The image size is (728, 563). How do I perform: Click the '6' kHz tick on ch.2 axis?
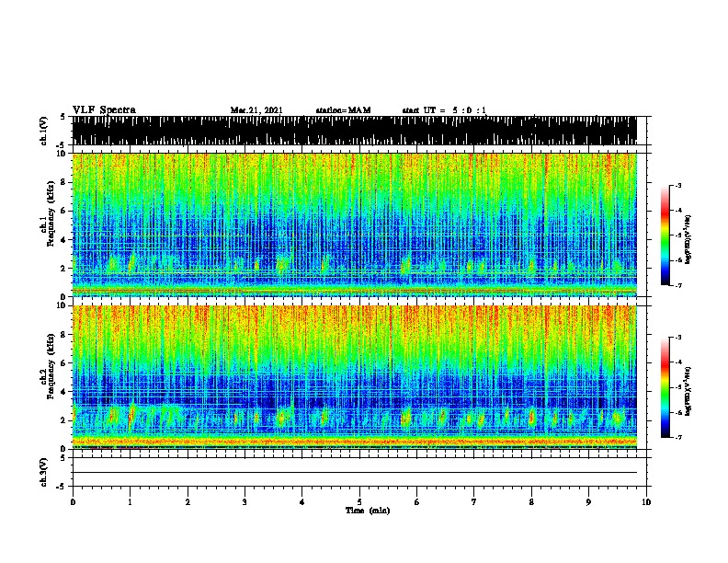click(63, 362)
